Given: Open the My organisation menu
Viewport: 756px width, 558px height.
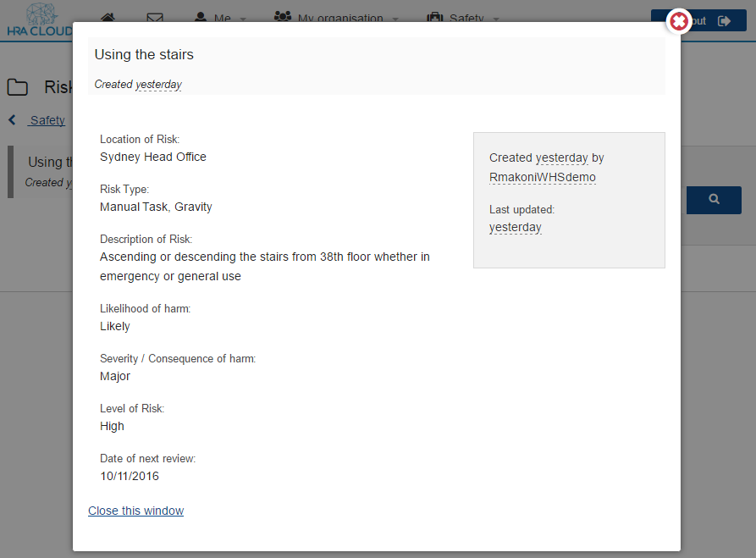Looking at the screenshot, I should [x=340, y=19].
